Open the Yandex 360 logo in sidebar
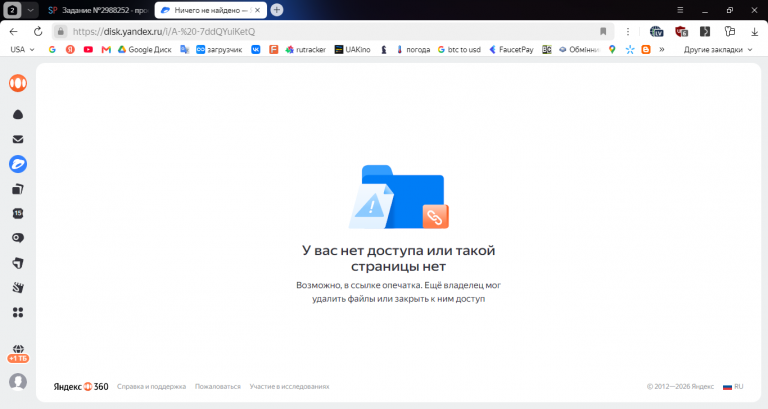Image resolution: width=768 pixels, height=409 pixels. 18,83
